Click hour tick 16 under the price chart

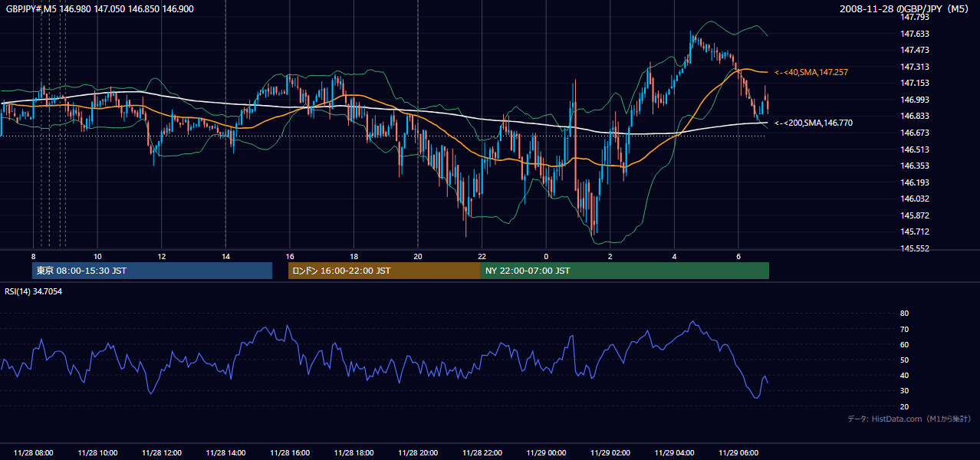[x=290, y=256]
